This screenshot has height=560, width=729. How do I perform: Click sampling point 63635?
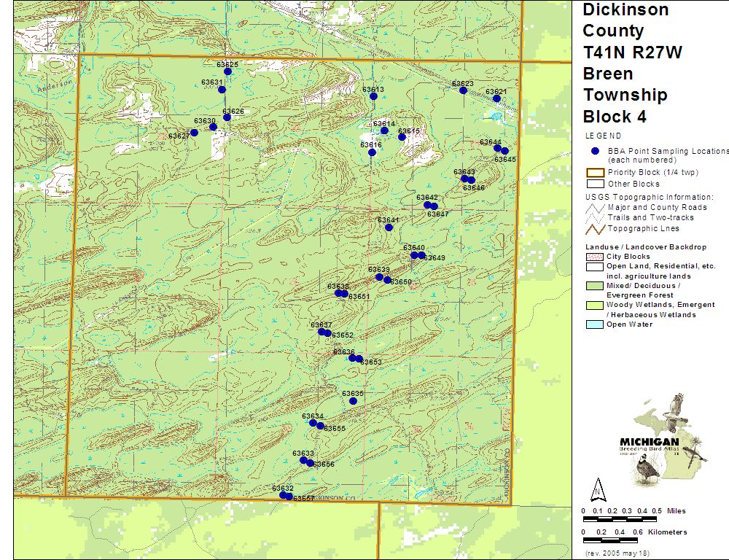tap(353, 401)
